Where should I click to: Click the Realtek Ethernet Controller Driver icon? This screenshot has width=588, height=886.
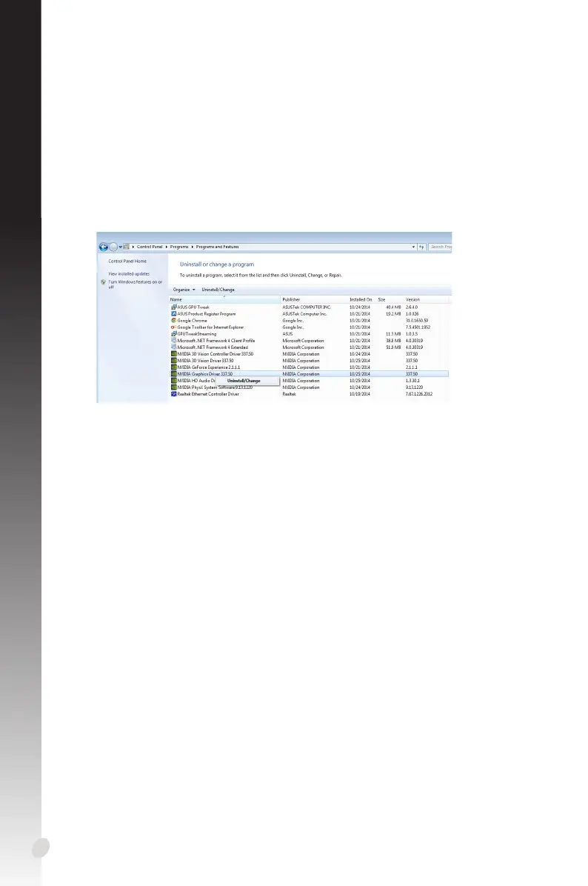point(174,394)
